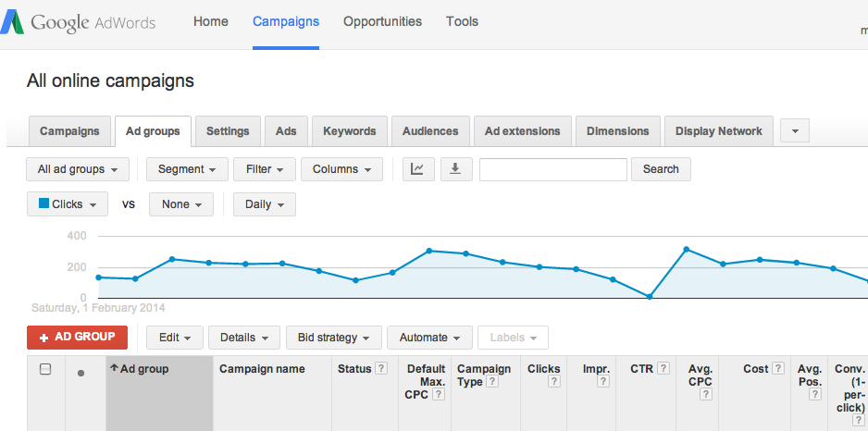Sort by the CTR column header
Image resolution: width=868 pixels, height=431 pixels.
point(642,369)
